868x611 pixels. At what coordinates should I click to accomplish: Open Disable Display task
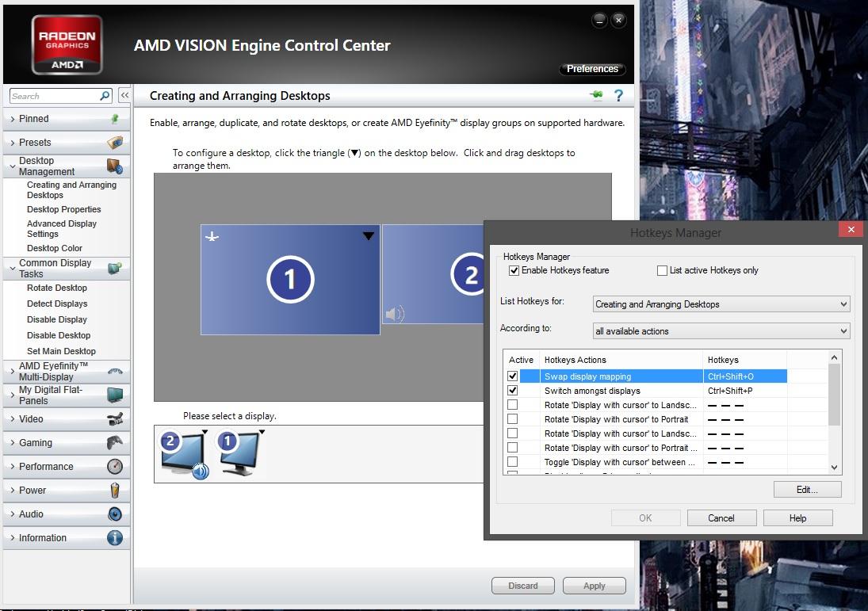tap(56, 319)
